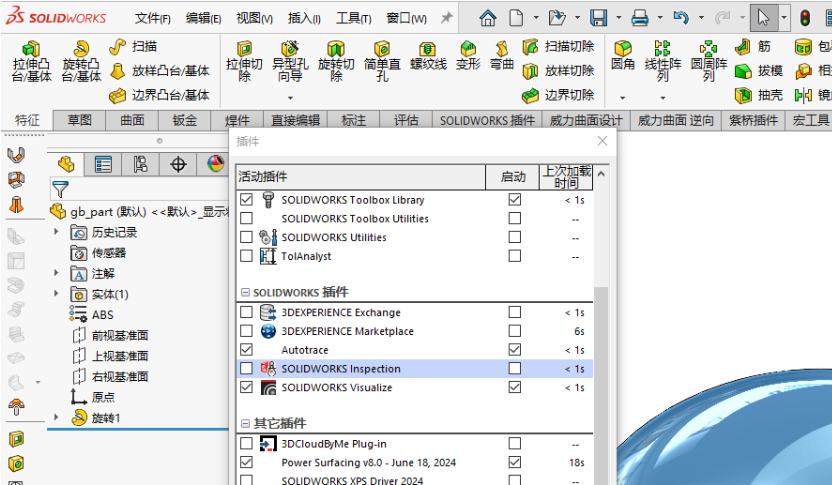Click the Extruded Boss/Base 拉伸凸台/基体 icon
Screen dimensions: 832x485
[x=31, y=49]
